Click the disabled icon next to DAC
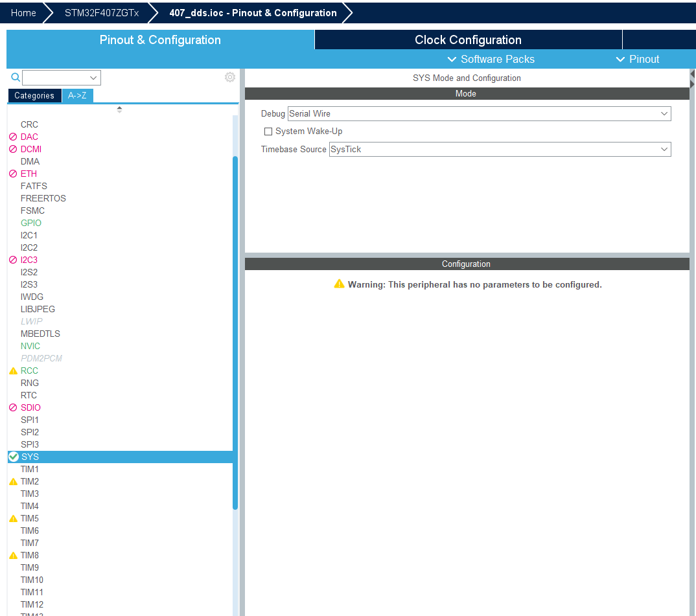 click(x=13, y=137)
